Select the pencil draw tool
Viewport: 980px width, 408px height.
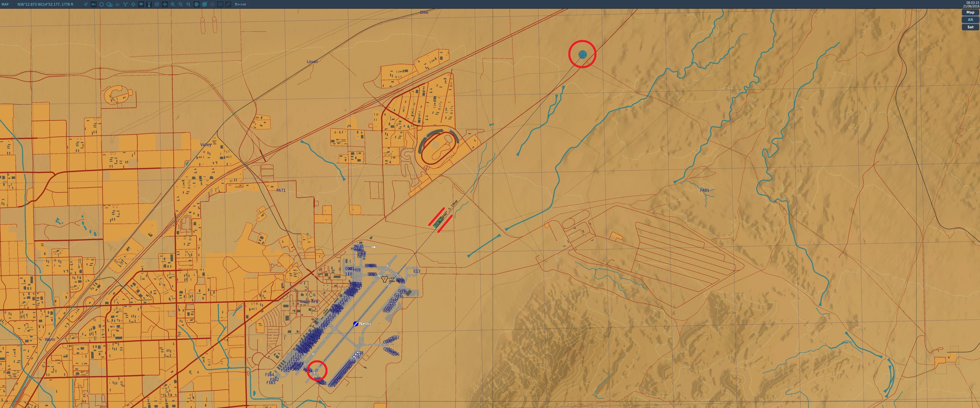228,4
